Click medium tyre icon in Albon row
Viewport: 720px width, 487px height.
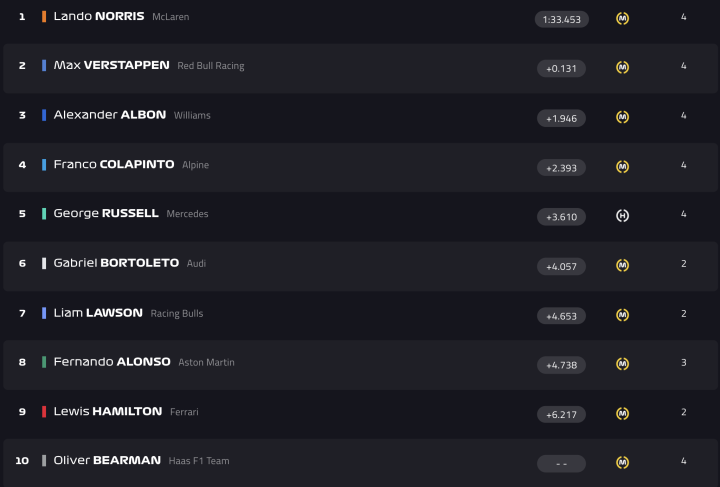pos(622,117)
